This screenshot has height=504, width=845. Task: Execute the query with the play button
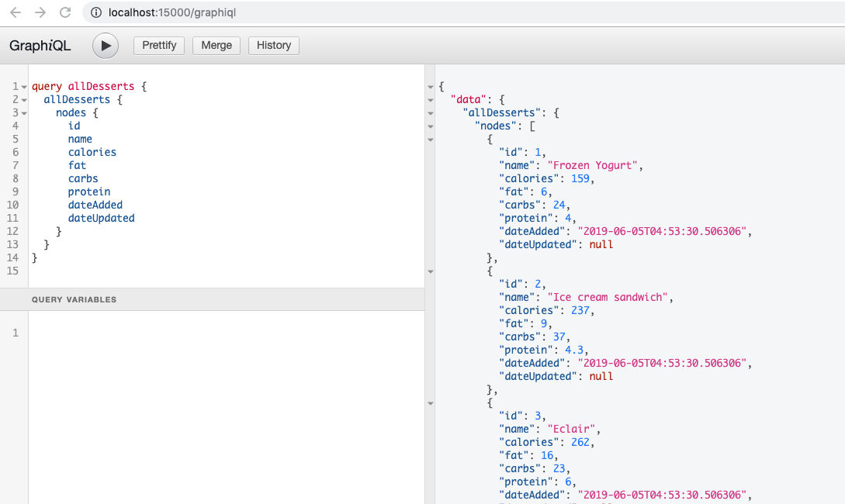pyautogui.click(x=105, y=46)
